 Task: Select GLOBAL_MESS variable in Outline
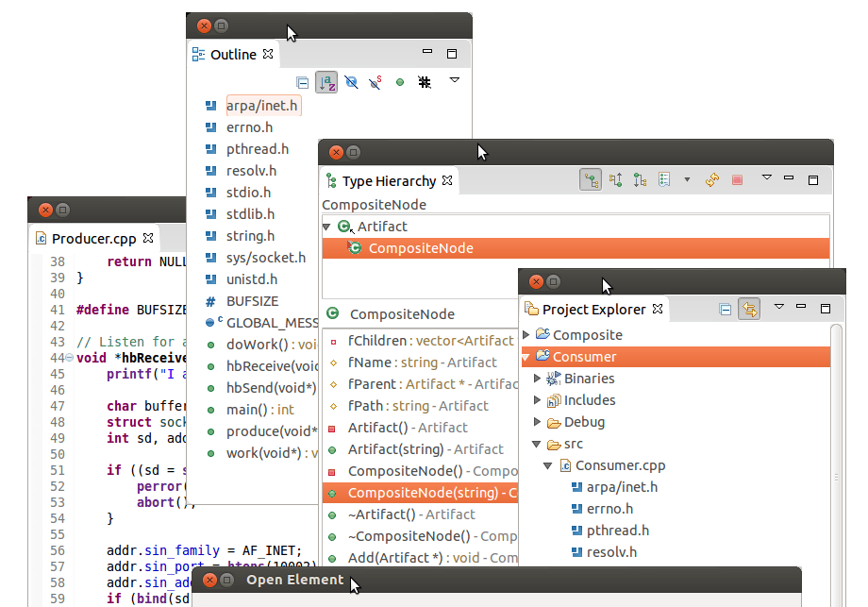(272, 323)
